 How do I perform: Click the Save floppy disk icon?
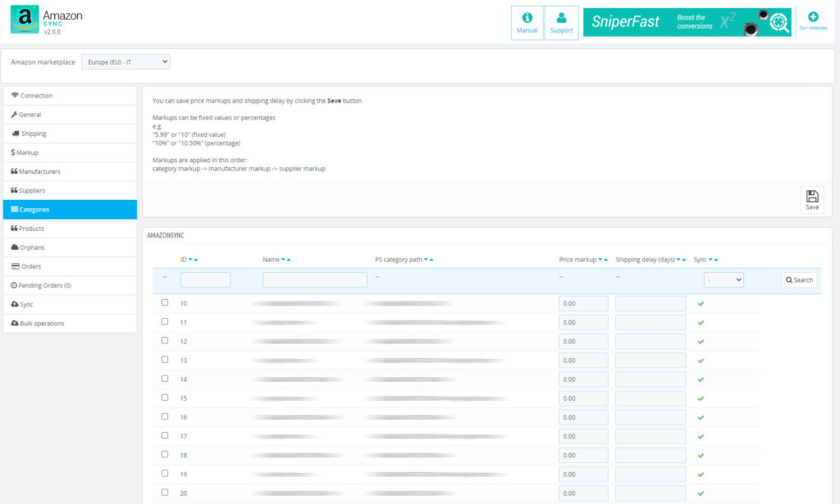pyautogui.click(x=812, y=199)
